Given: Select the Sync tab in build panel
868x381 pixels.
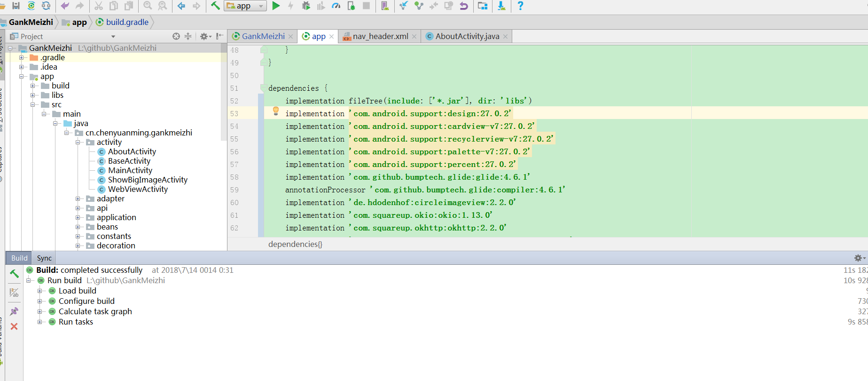Looking at the screenshot, I should click(x=44, y=258).
